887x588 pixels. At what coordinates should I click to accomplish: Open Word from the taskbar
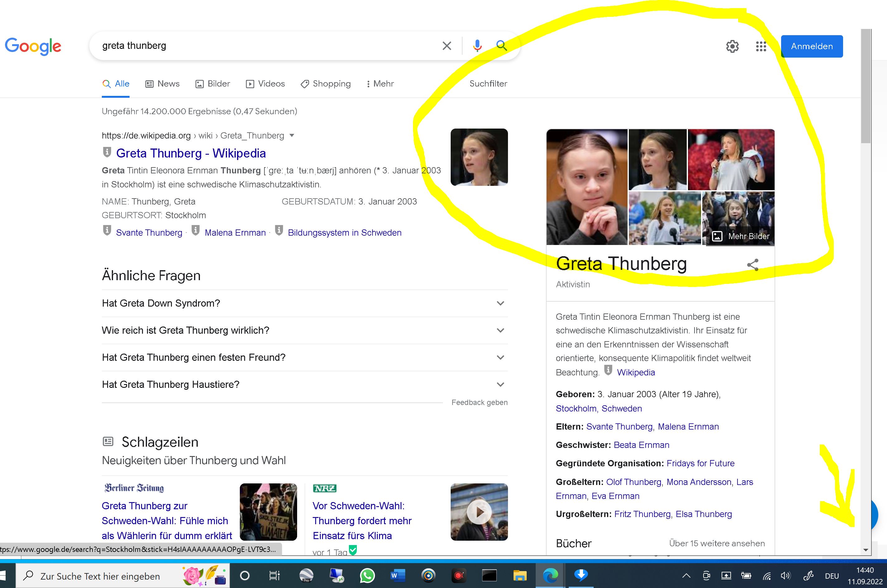(x=397, y=576)
